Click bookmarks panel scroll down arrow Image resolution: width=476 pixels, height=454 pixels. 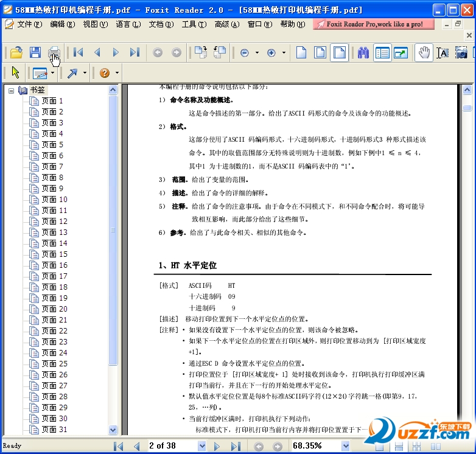113,430
